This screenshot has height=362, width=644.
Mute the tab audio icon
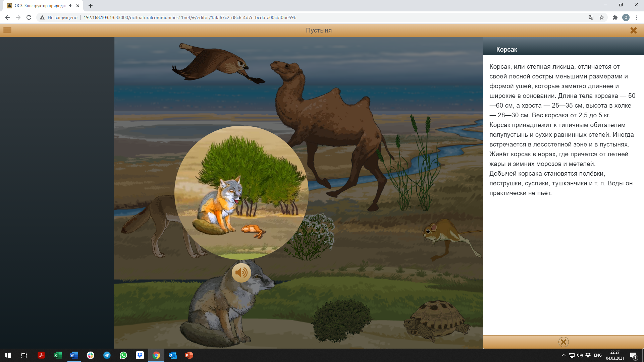71,6
